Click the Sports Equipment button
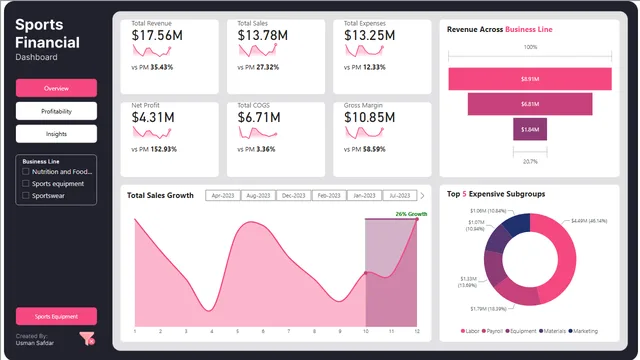The image size is (640, 360). click(56, 316)
